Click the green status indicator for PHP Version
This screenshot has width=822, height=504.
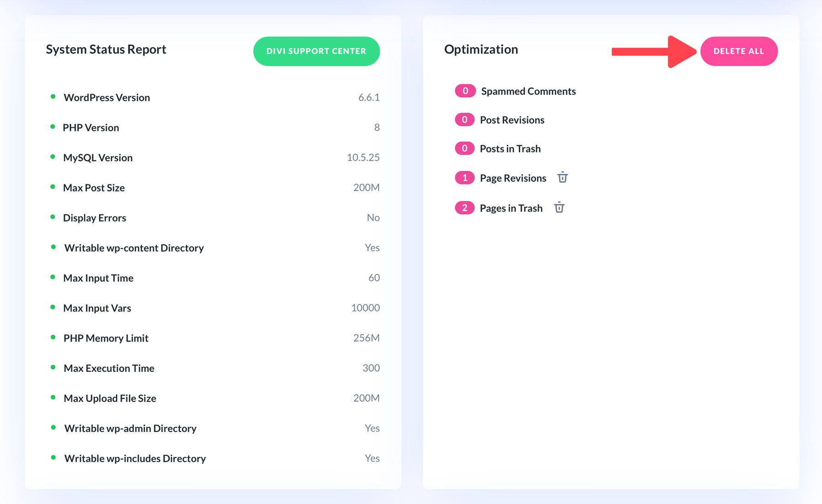(x=53, y=126)
